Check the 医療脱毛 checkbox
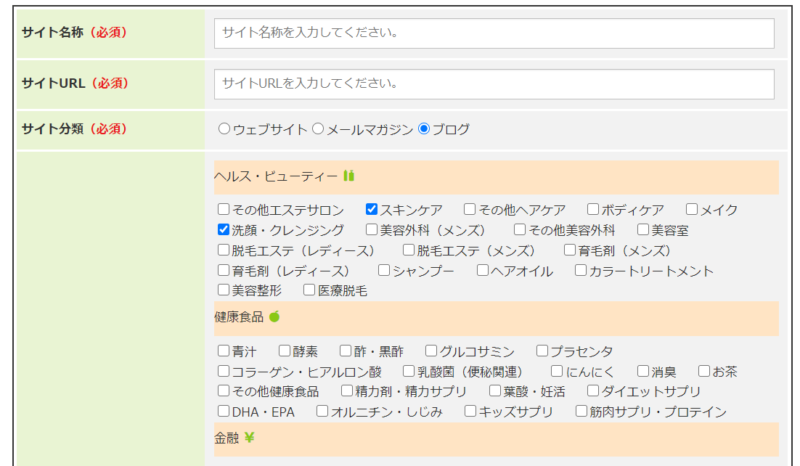This screenshot has width=800, height=466. point(309,289)
